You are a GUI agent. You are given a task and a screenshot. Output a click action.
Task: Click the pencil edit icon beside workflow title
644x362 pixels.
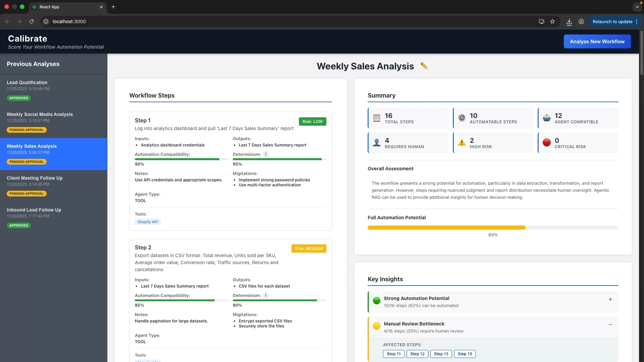tap(424, 66)
